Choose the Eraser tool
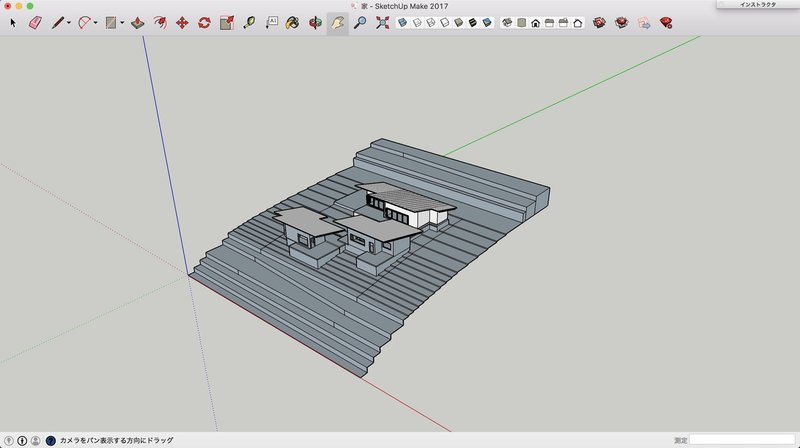 coord(35,21)
